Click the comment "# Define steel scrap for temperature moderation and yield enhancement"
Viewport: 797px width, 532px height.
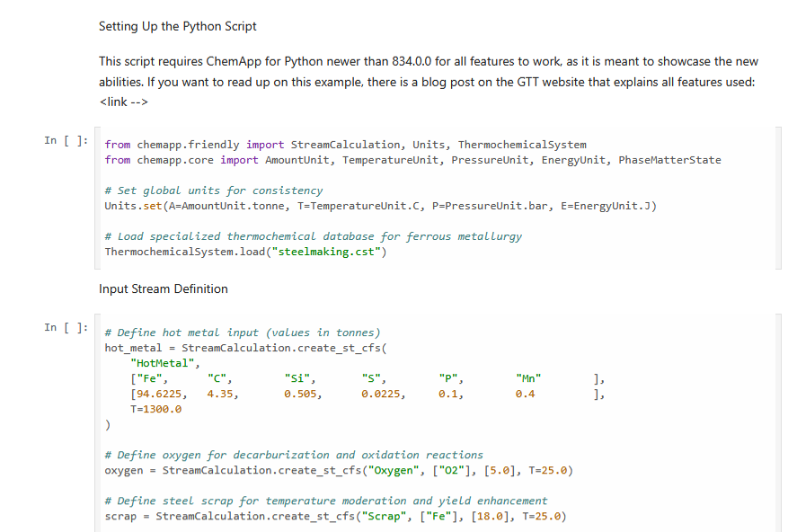(x=326, y=501)
